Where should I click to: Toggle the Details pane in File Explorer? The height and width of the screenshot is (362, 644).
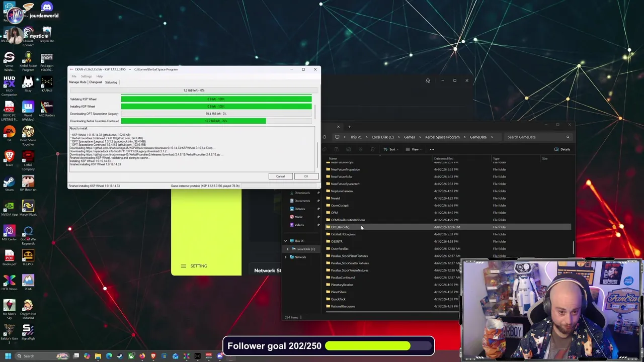click(562, 149)
